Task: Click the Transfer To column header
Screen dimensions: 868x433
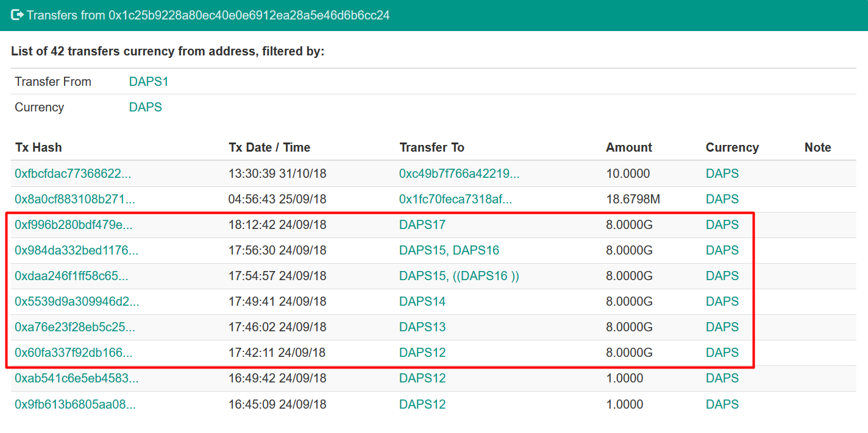Action: 432,147
